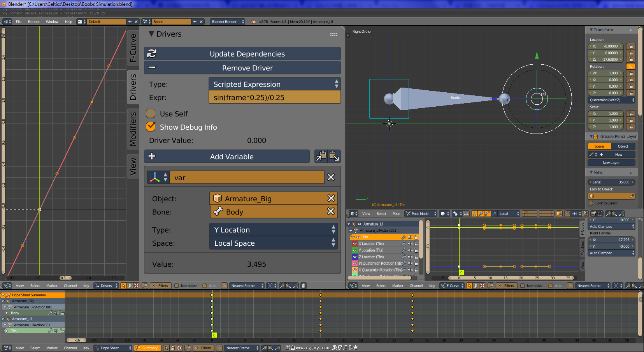Click the ghost curves icon at the end of the drivers editor header

coord(304,286)
